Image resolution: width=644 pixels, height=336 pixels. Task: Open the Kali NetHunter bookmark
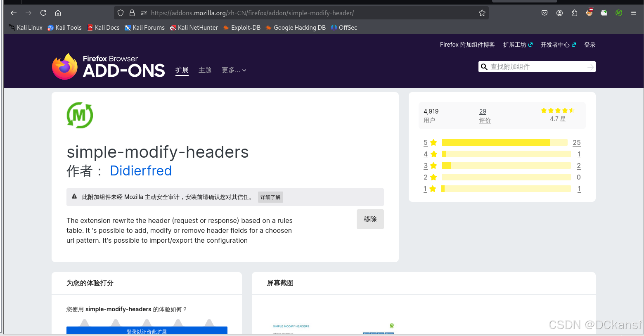194,28
